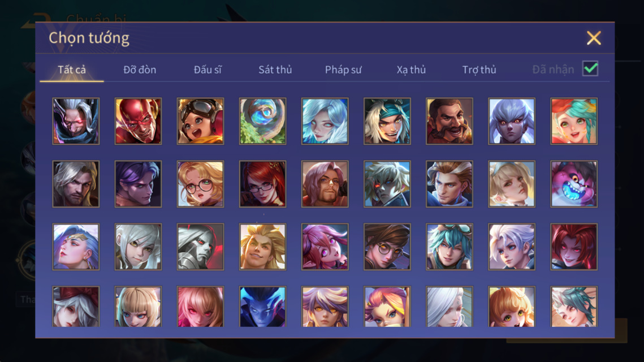This screenshot has width=644, height=362.
Task: Pick the silver armored masked hero
Action: coord(200,247)
